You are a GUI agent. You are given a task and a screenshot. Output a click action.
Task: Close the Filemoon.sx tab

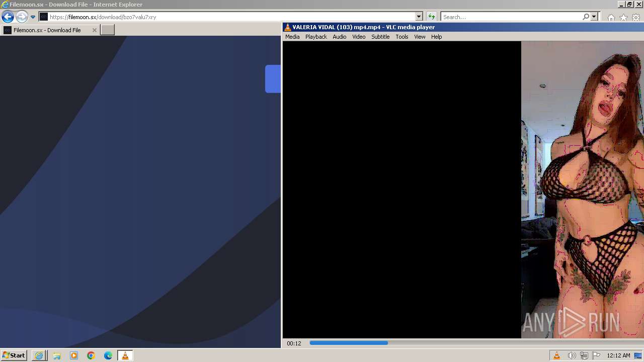tap(94, 30)
